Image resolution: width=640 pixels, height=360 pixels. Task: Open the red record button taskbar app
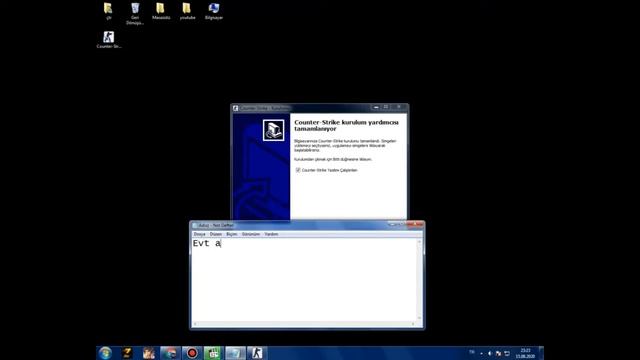click(x=192, y=353)
